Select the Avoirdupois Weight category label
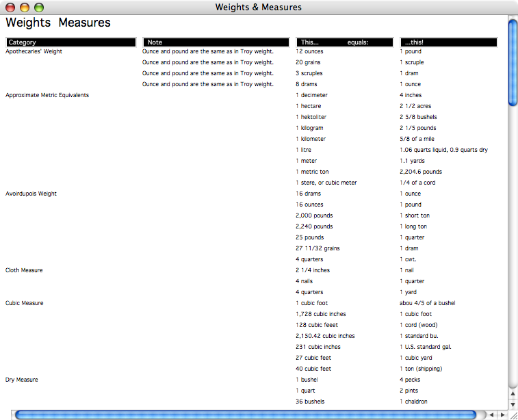Screen dimensions: 518x420 (x=31, y=194)
